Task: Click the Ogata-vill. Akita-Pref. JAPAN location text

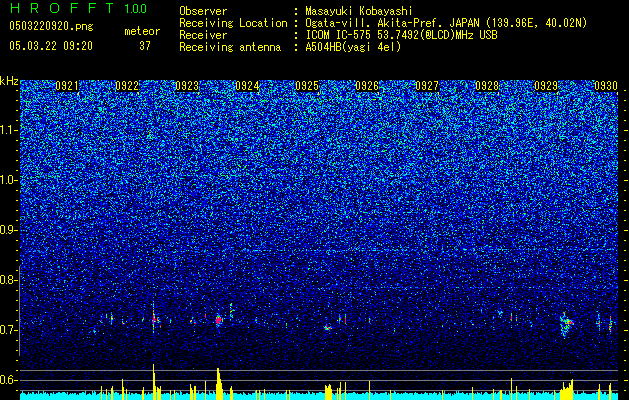Action: [446, 23]
